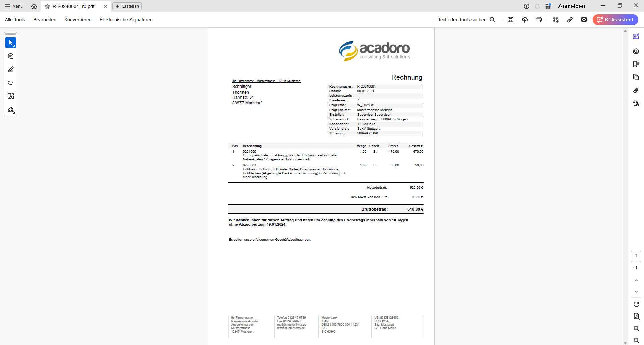The width and height of the screenshot is (644, 345).
Task: Open the Menü hamburger menu
Action: point(14,6)
